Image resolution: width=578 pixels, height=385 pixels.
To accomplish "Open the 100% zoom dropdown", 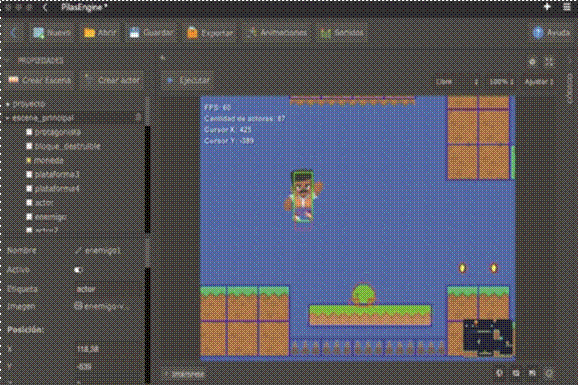I will tap(502, 82).
